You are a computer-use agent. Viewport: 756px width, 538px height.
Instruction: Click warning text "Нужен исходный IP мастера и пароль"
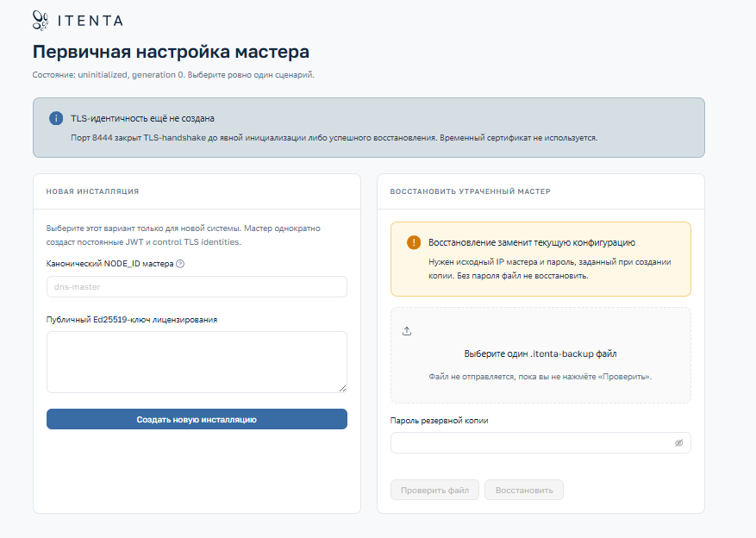click(x=550, y=269)
